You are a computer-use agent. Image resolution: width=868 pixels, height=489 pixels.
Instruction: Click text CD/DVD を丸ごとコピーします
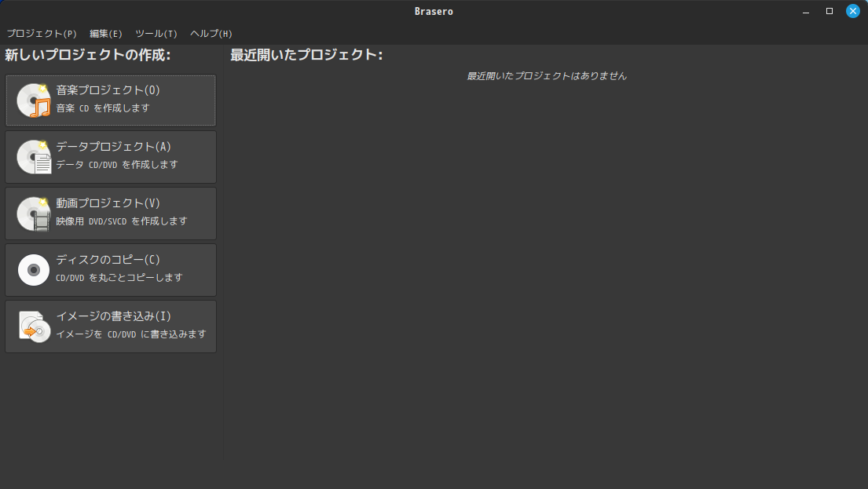[x=119, y=278]
